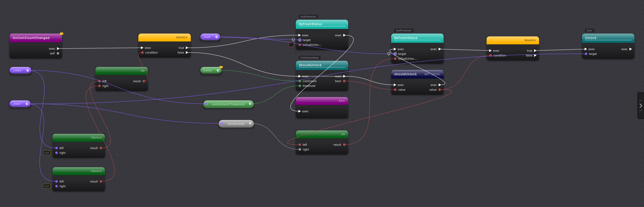Select the OnCoinCountChanged event node header
Screen dimensions: 644x207
(x=36, y=38)
